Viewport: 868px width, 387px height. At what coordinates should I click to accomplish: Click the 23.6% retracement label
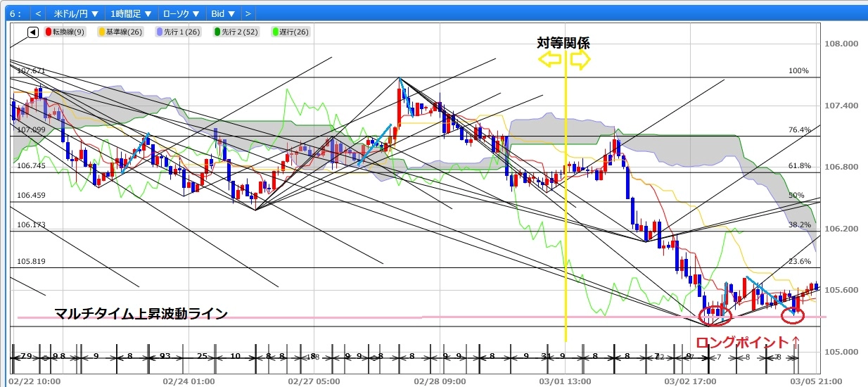[x=800, y=262]
